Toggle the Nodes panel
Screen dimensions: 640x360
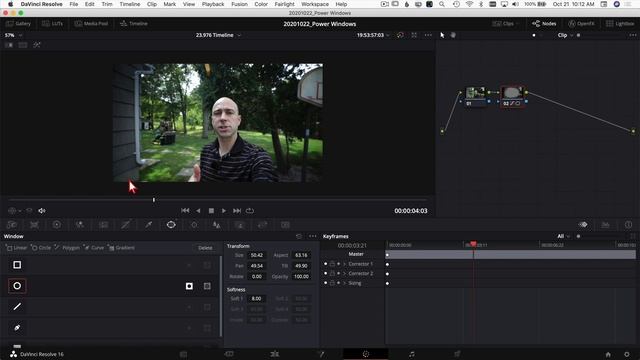(544, 24)
